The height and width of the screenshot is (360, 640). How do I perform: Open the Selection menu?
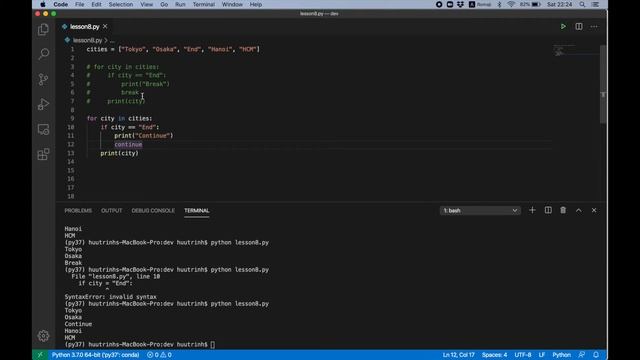(x=121, y=4)
